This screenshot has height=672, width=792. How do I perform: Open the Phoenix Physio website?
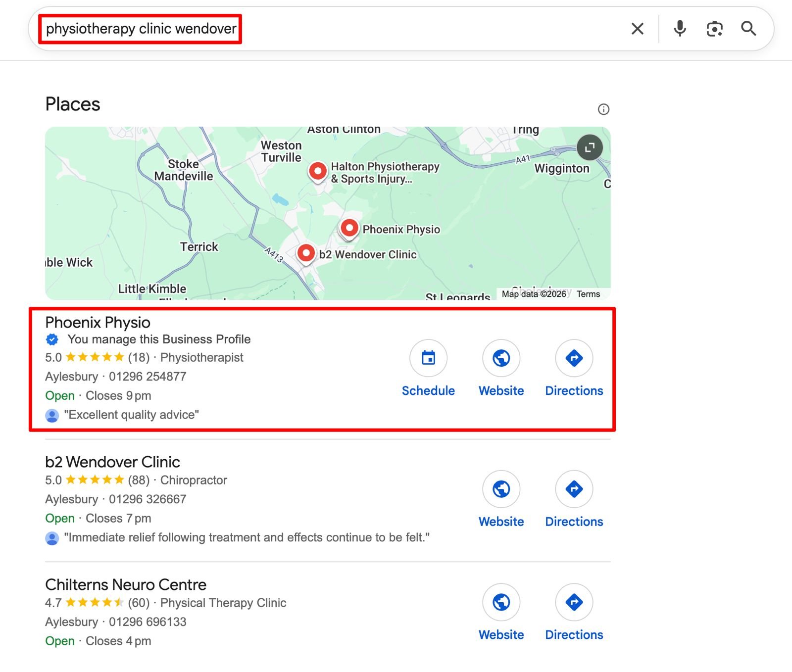pos(501,358)
